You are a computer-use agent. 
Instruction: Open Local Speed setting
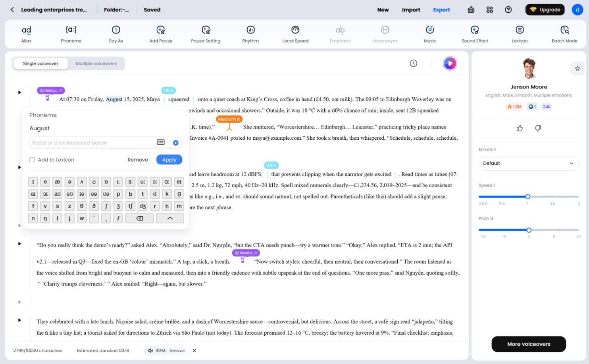click(295, 34)
